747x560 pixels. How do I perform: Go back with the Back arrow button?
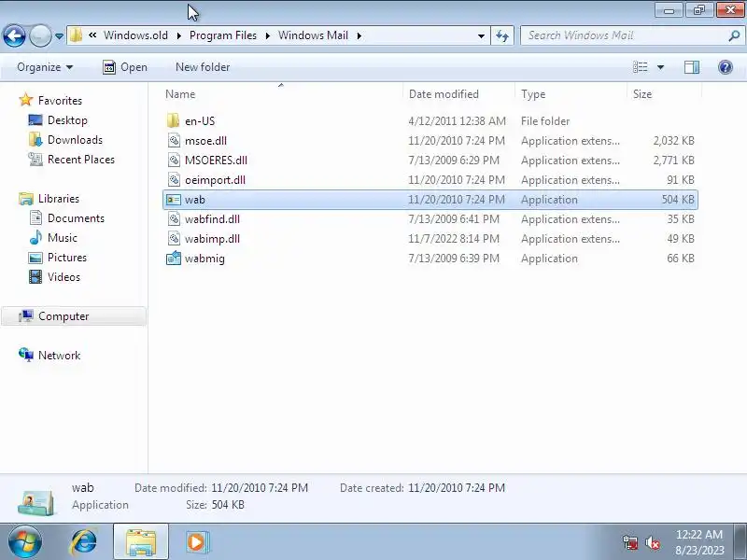click(14, 35)
